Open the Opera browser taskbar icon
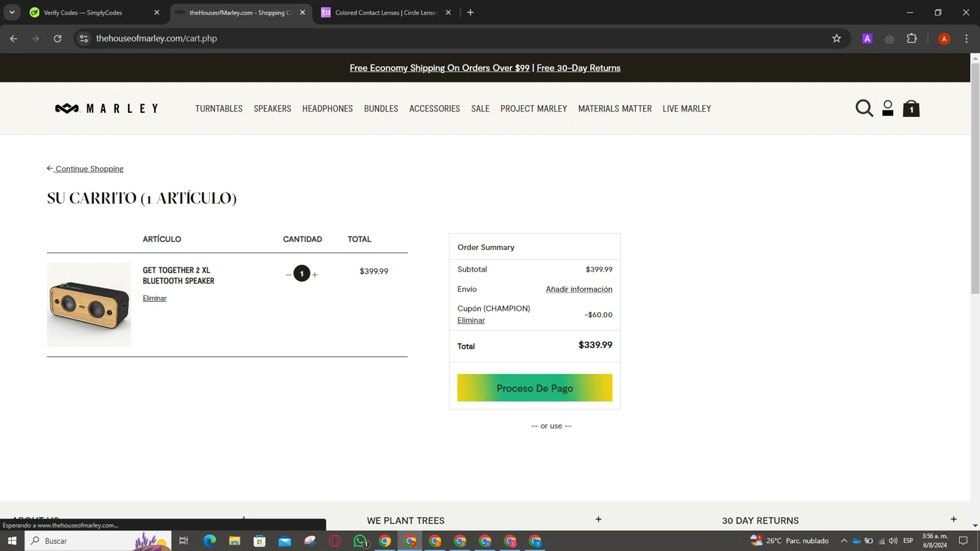The width and height of the screenshot is (980, 551). point(335,541)
